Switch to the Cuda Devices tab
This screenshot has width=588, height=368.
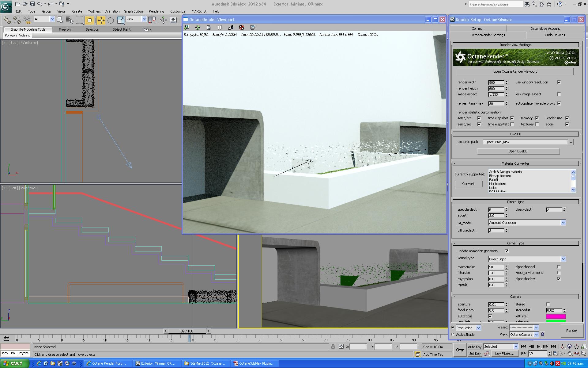coord(555,35)
